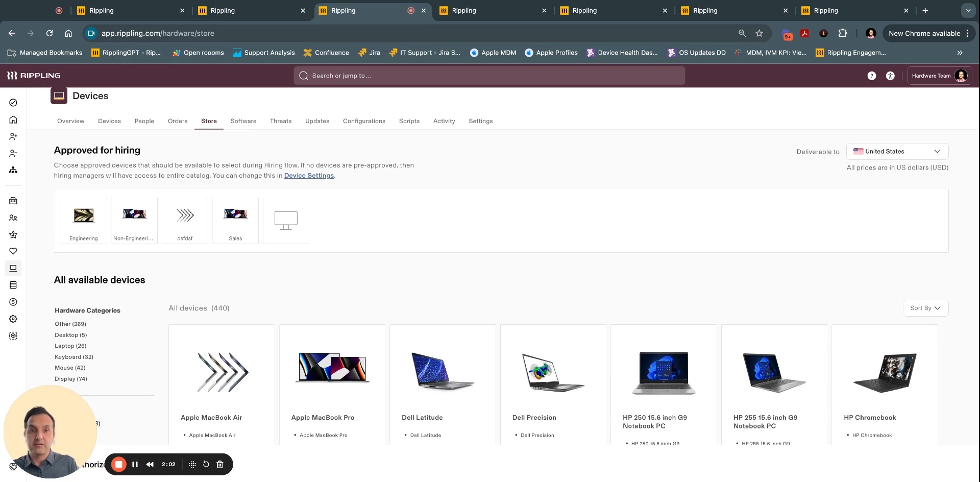
Task: Open Scripts tab
Action: pos(409,121)
